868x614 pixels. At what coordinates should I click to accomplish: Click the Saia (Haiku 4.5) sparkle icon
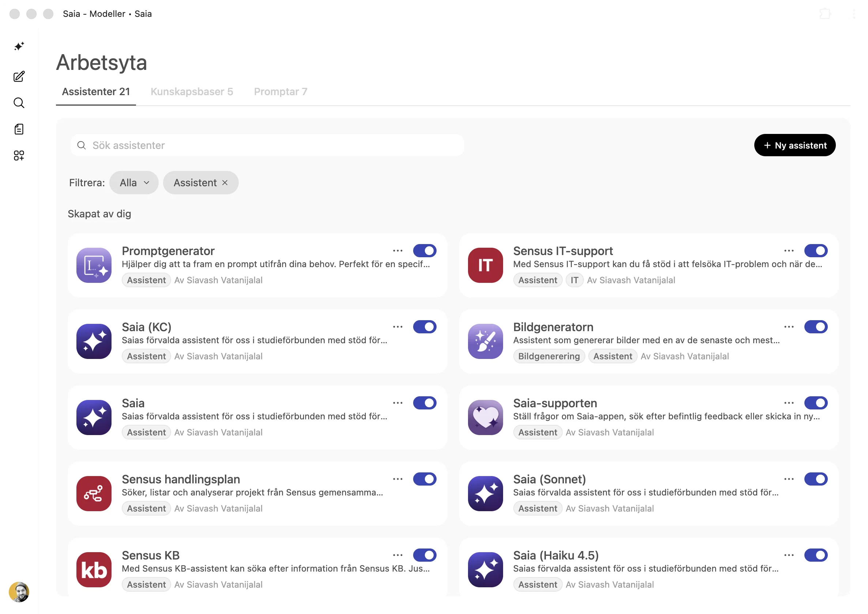point(486,569)
